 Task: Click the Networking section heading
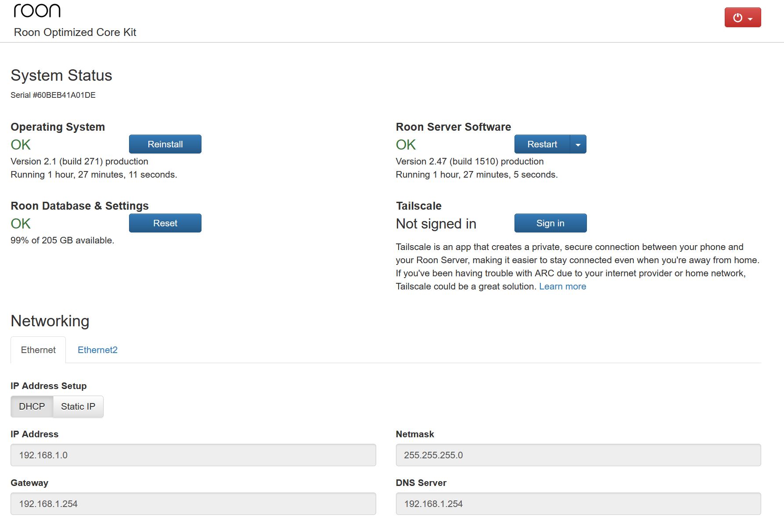pos(50,321)
